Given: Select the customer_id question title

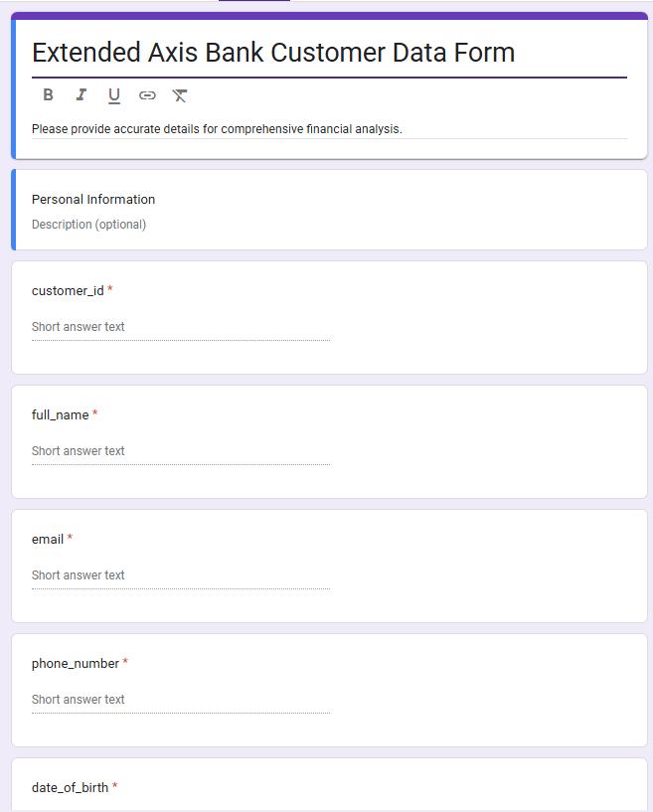Looking at the screenshot, I should pos(68,291).
